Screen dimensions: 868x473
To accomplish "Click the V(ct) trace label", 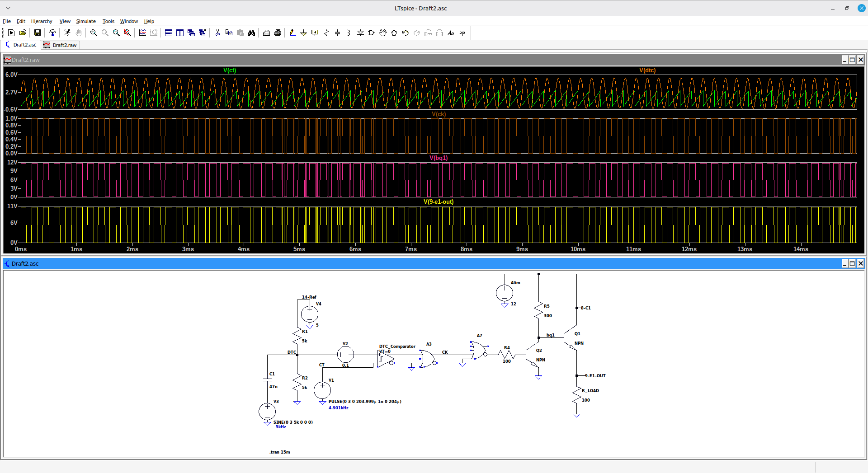I will tap(230, 70).
